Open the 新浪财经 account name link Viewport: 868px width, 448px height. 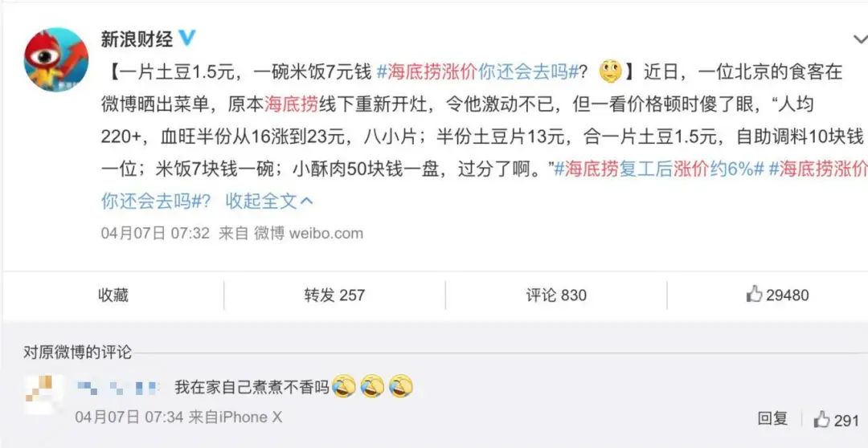[x=137, y=39]
